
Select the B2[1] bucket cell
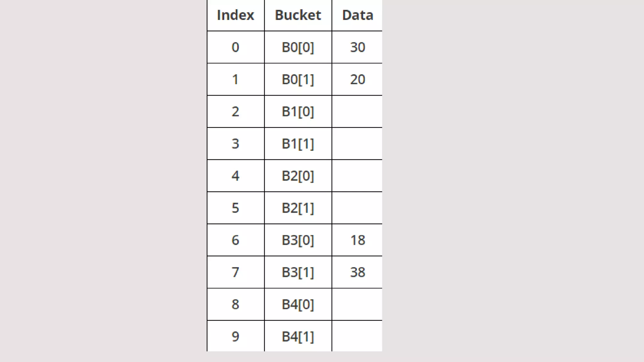(298, 208)
